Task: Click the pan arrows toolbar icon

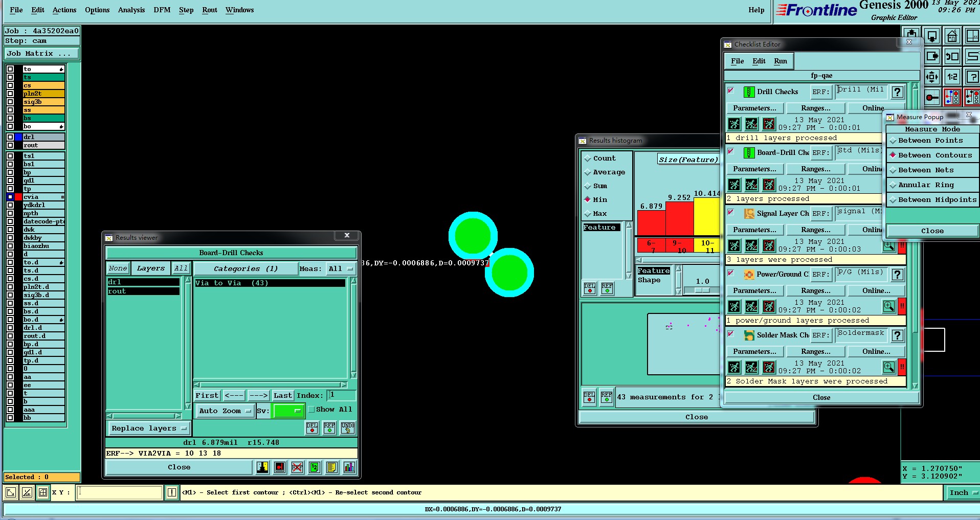Action: [x=932, y=77]
